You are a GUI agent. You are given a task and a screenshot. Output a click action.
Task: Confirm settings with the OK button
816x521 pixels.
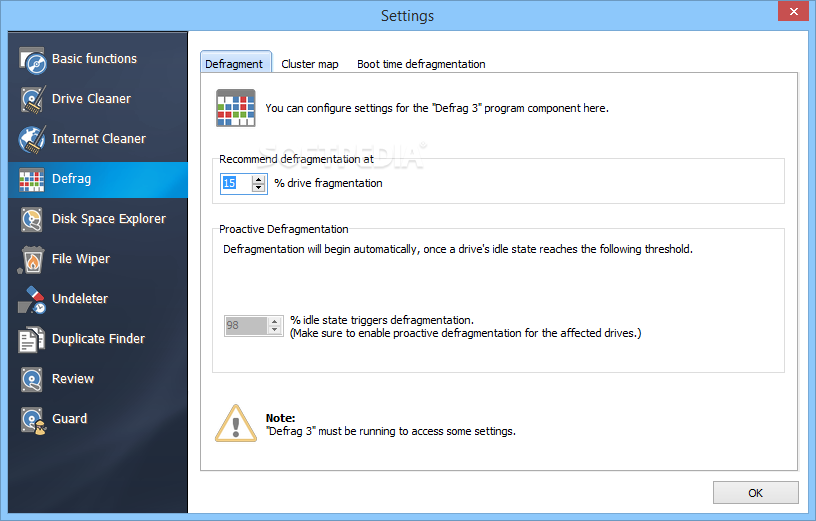coord(755,493)
